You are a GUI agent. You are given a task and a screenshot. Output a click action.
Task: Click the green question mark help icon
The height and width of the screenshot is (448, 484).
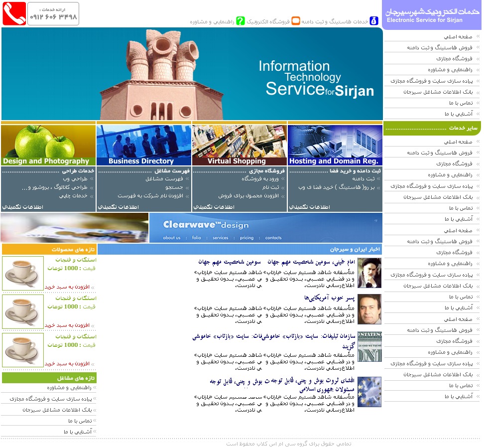[241, 21]
